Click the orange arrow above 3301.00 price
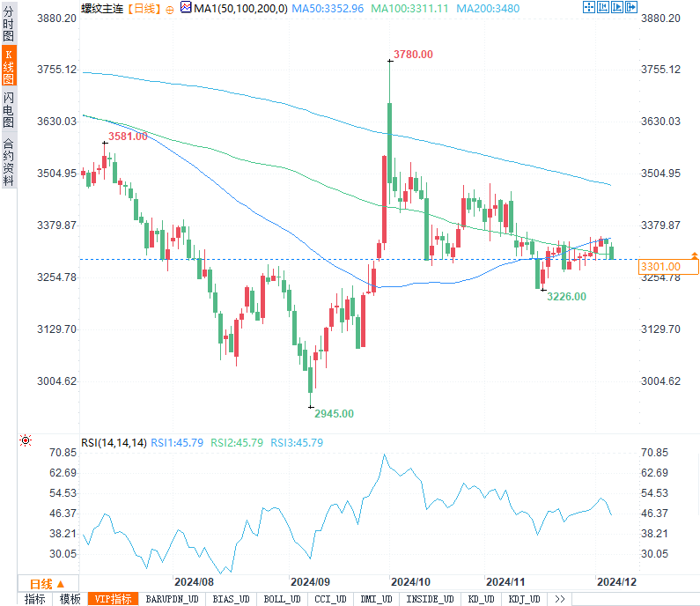This screenshot has width=700, height=606. [694, 255]
